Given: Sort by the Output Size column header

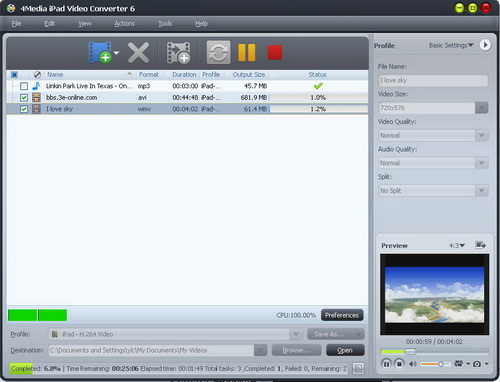Looking at the screenshot, I should [x=249, y=75].
